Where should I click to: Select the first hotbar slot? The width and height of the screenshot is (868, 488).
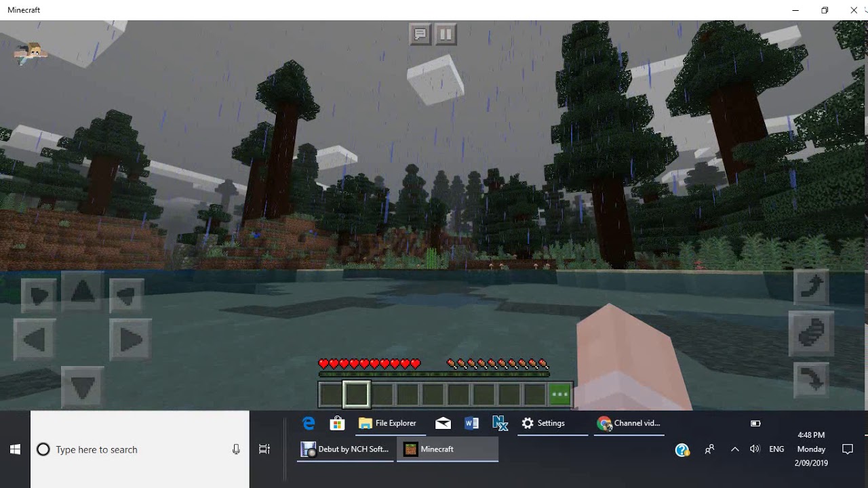(331, 394)
